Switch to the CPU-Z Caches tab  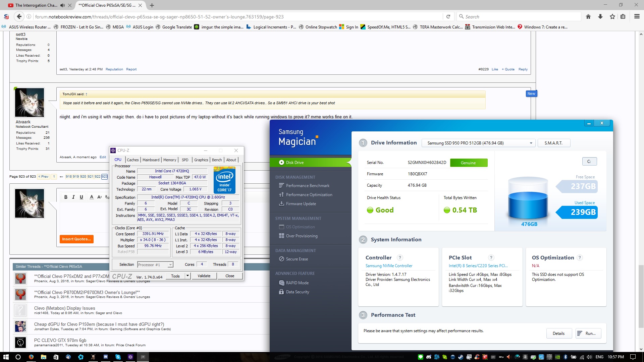(x=132, y=160)
